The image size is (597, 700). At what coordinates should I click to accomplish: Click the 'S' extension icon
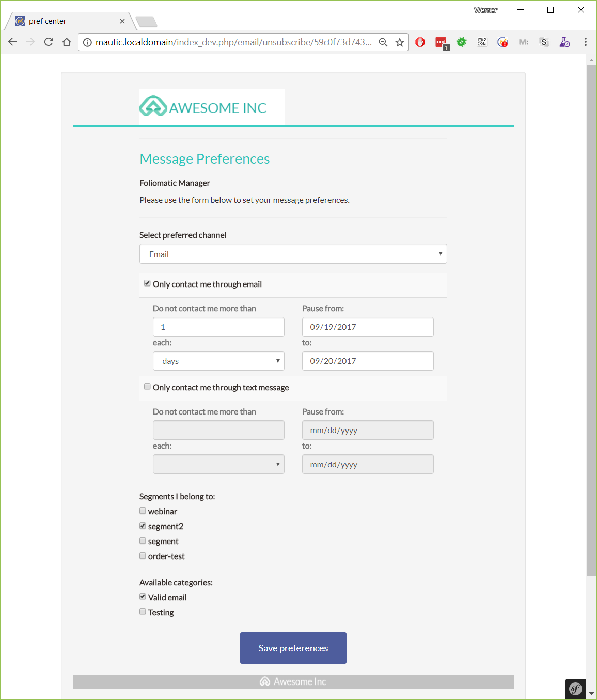[544, 42]
